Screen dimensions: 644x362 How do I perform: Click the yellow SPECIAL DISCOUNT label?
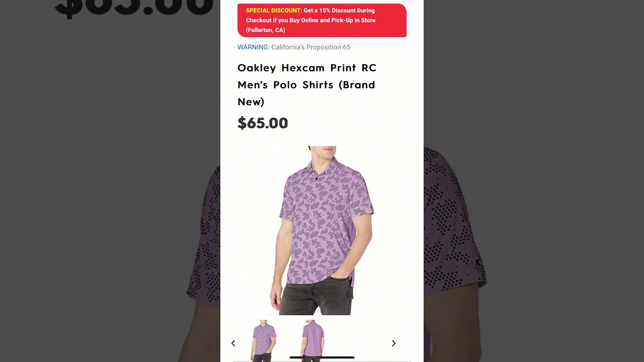pos(274,11)
